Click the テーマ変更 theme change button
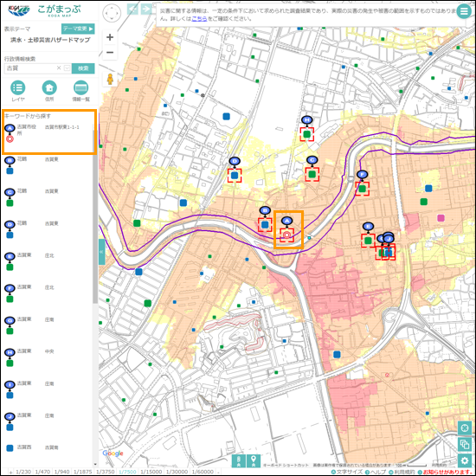Screen dimensions: 476x476 (78, 29)
